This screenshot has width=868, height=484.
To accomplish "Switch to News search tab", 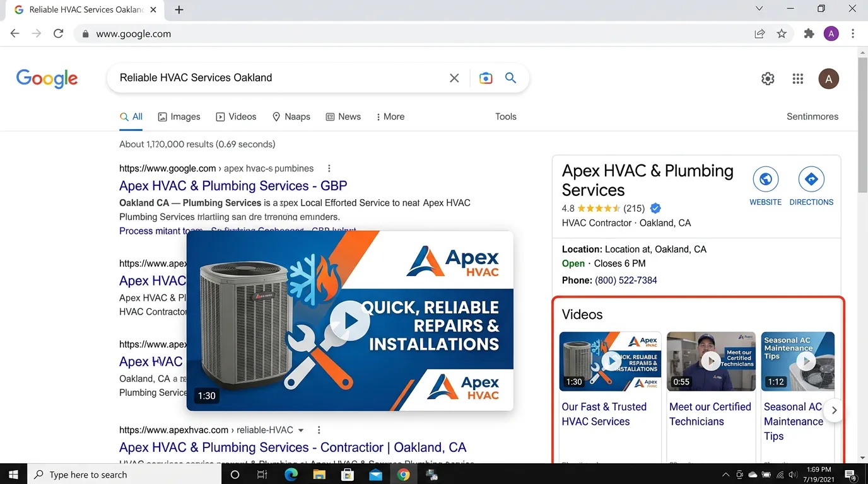I will click(x=343, y=117).
